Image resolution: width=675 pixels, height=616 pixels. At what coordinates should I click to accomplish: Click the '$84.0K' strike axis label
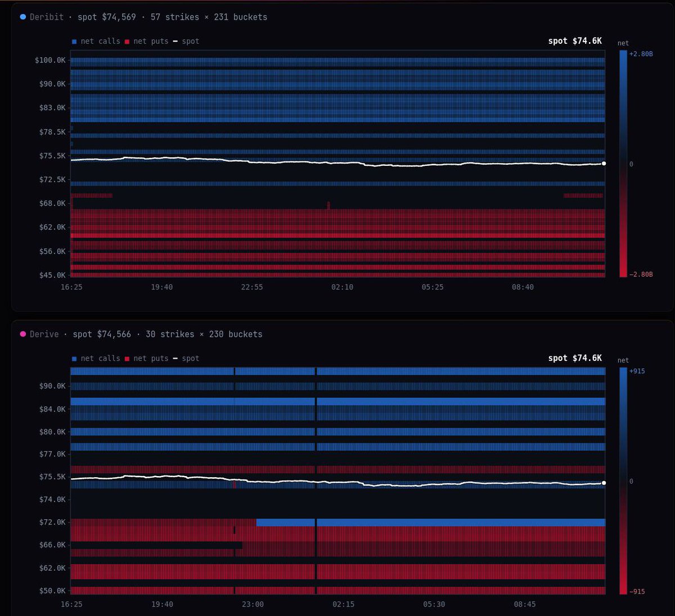(x=52, y=409)
